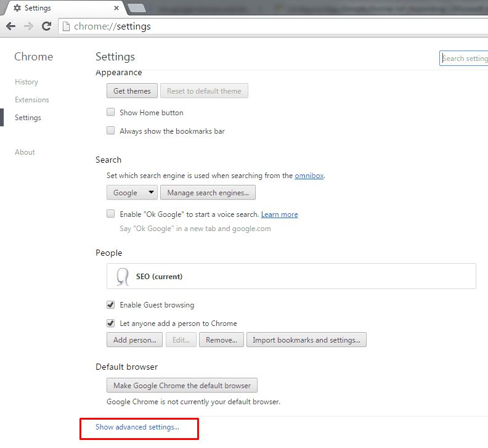Image resolution: width=488 pixels, height=448 pixels.
Task: Uncheck Enable Guest browsing
Action: coord(110,304)
